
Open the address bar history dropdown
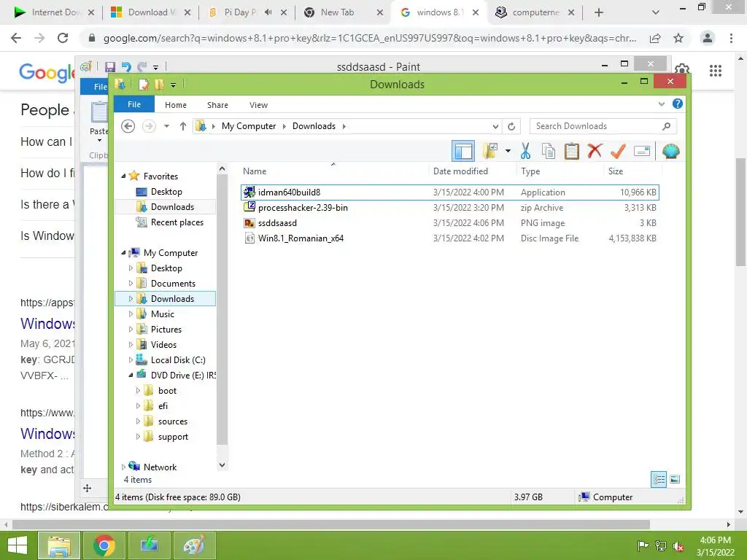click(495, 126)
